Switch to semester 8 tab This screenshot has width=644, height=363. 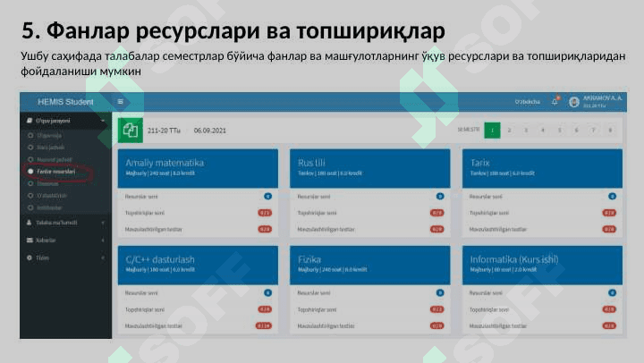tap(609, 131)
